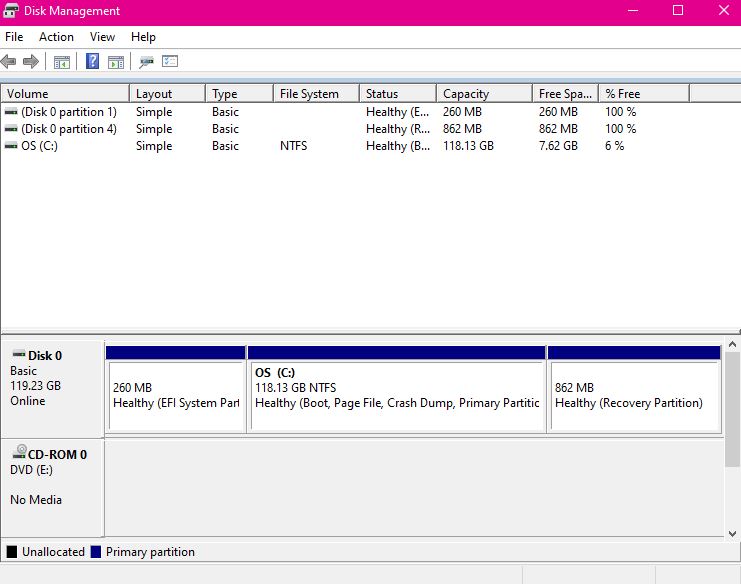Select drive icon for Disk 0 partition 4
The width and height of the screenshot is (741, 584).
(11, 129)
